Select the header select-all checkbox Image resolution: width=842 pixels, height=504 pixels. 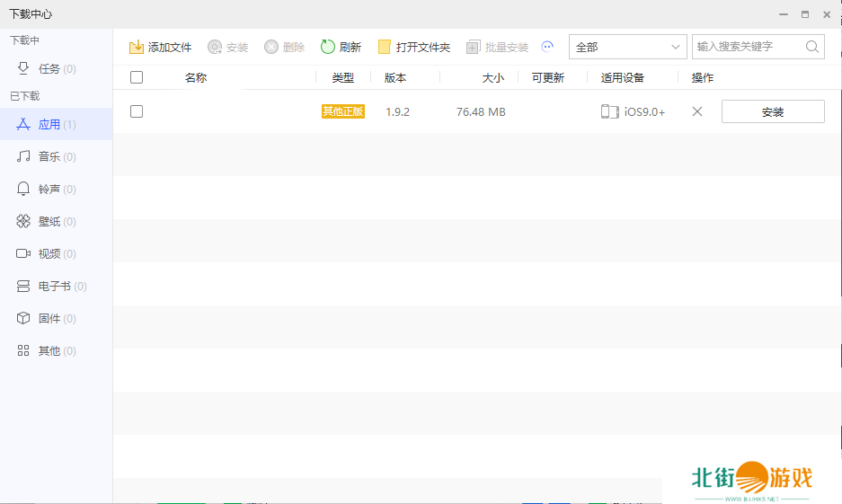tap(137, 77)
